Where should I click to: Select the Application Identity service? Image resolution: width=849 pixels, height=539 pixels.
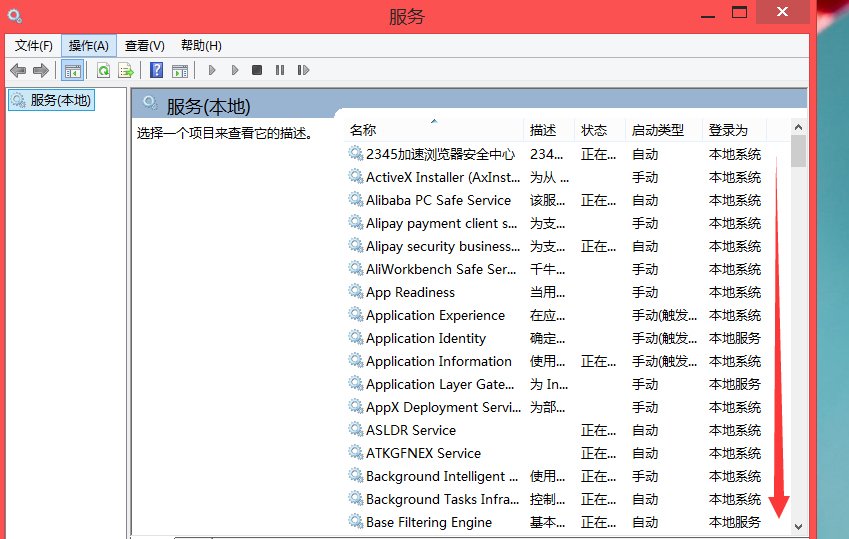pos(555,339)
